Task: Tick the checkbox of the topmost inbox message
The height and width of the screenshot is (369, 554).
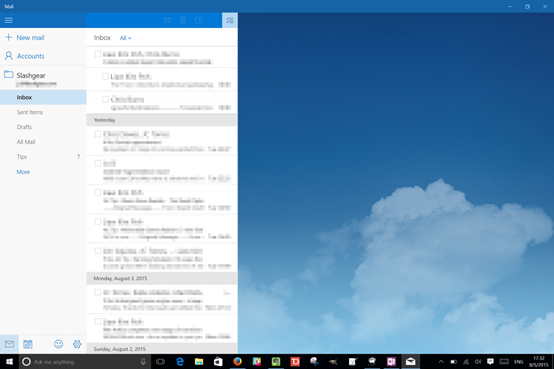Action: (98, 54)
